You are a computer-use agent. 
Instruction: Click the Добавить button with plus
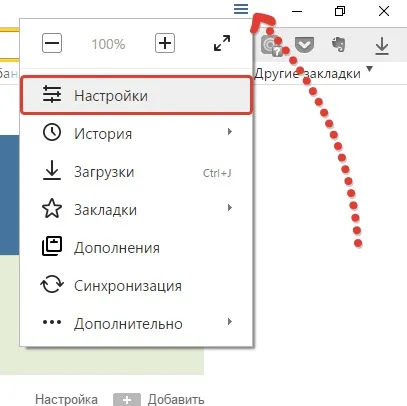coord(159,399)
